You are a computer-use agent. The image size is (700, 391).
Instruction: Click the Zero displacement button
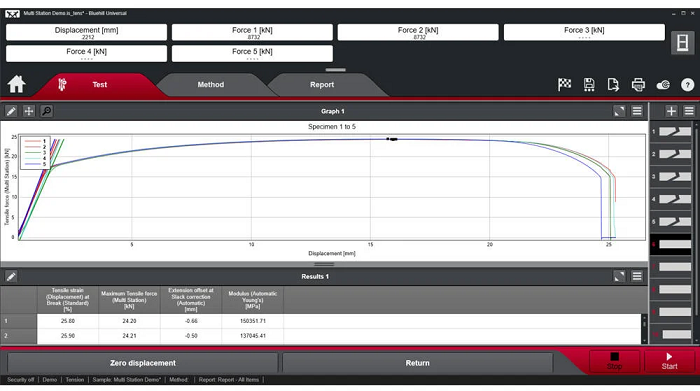pos(142,363)
